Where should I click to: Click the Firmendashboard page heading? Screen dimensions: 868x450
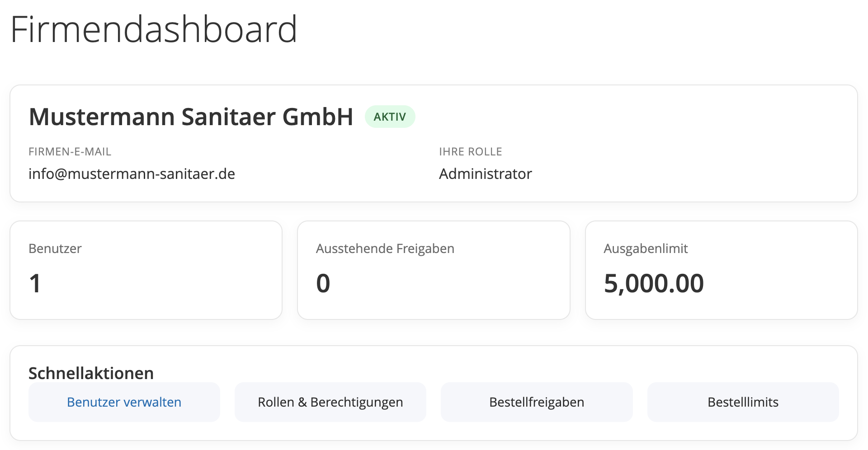(x=154, y=30)
